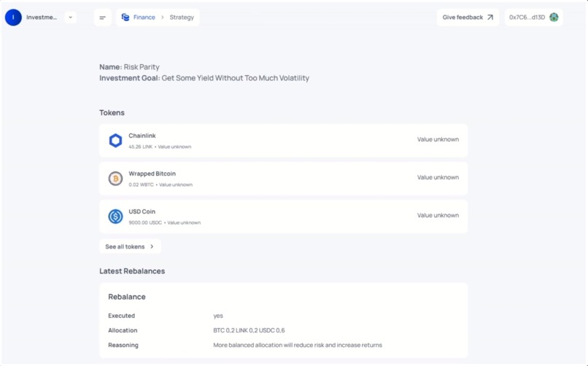Click the Risk Parity strategy name

click(142, 67)
